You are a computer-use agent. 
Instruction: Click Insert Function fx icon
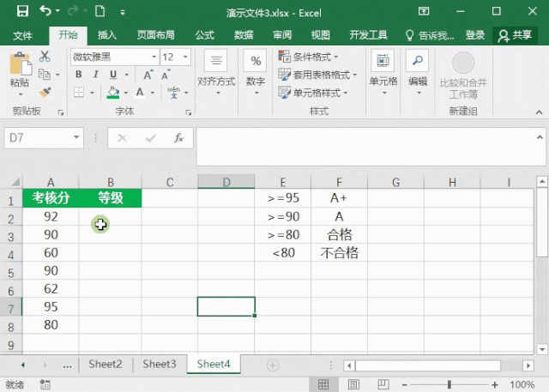[178, 138]
